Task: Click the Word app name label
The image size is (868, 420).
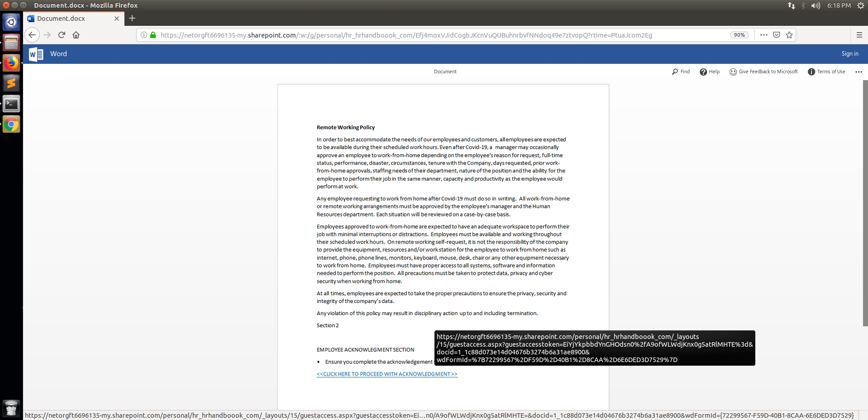Action: 58,54
